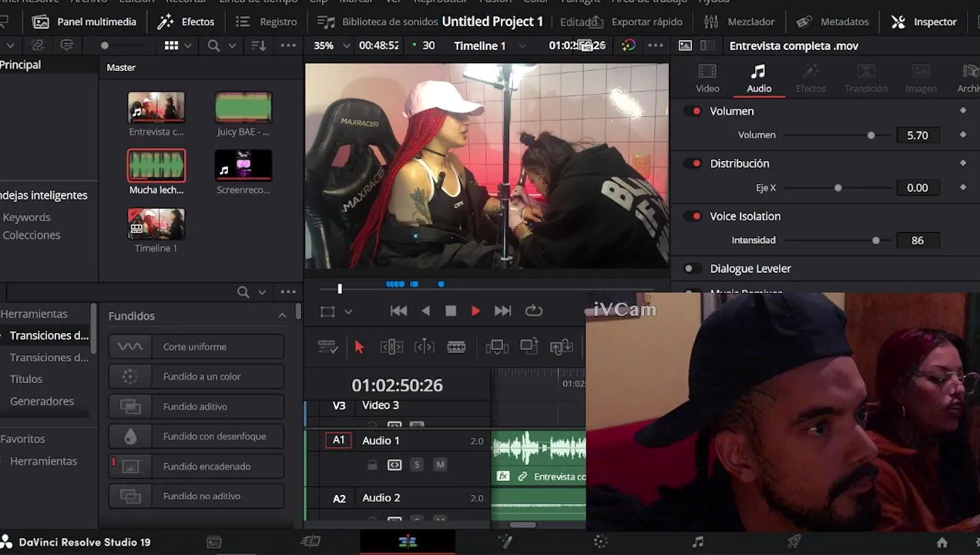Go to the Media page icon
Viewport: 980px width, 555px height.
point(214,542)
